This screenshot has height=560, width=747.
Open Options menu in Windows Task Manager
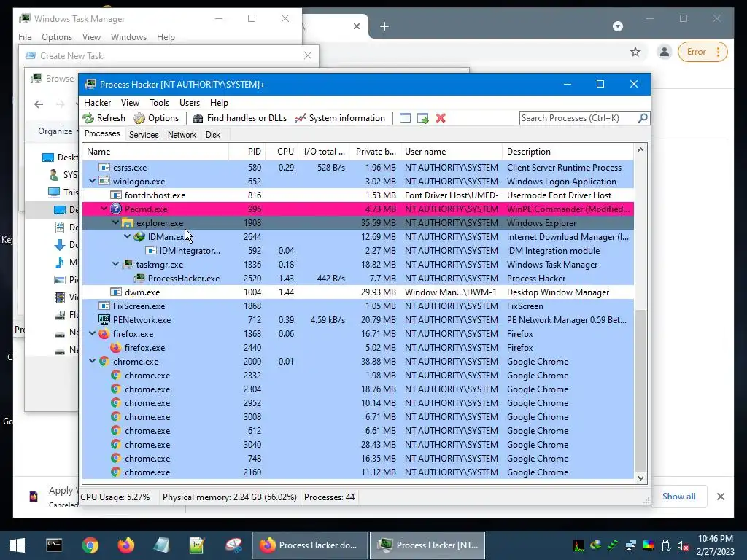point(57,37)
